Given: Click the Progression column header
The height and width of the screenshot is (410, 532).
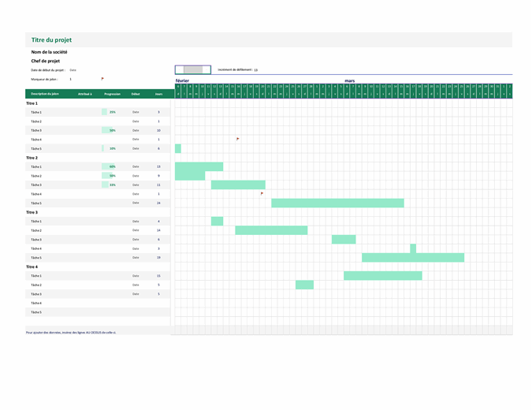Looking at the screenshot, I should click(112, 94).
